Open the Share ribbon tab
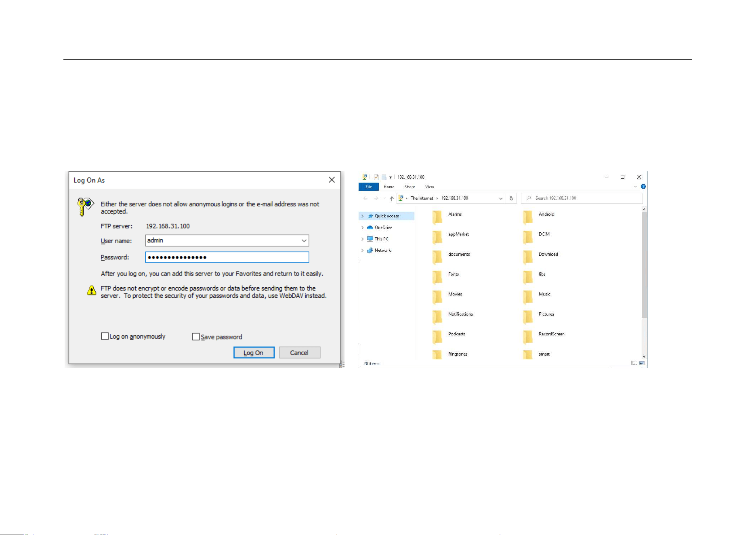The image size is (756, 535). pos(410,187)
